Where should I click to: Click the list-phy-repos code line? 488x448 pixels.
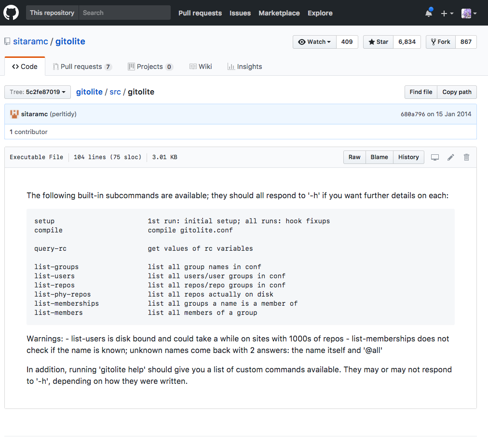pos(154,295)
